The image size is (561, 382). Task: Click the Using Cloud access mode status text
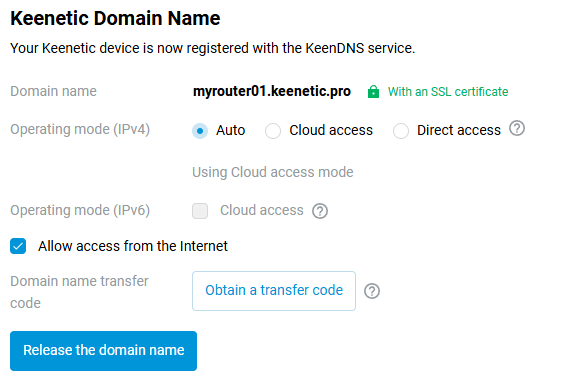273,172
